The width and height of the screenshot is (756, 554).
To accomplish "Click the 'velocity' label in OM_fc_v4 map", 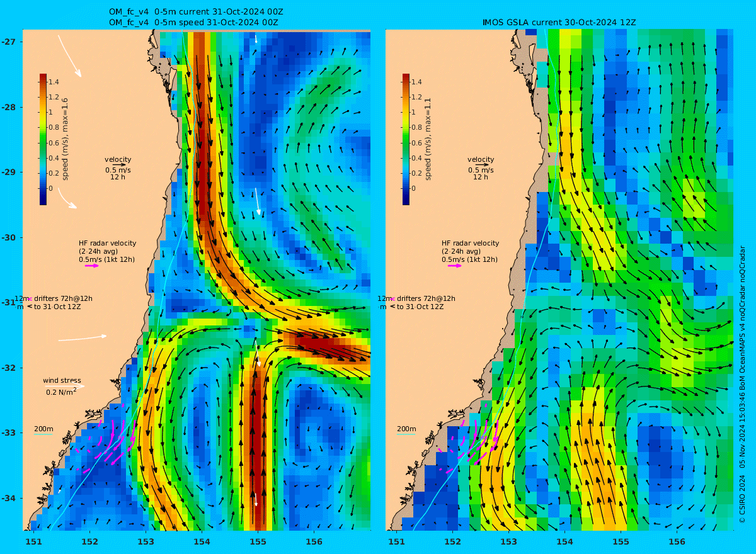I will [118, 159].
